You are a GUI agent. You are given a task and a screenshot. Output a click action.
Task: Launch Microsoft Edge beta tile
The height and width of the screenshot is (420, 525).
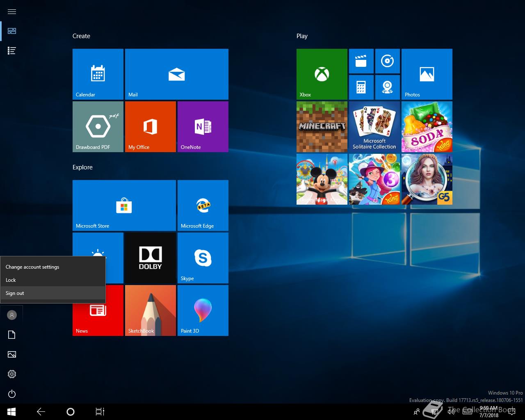click(203, 205)
